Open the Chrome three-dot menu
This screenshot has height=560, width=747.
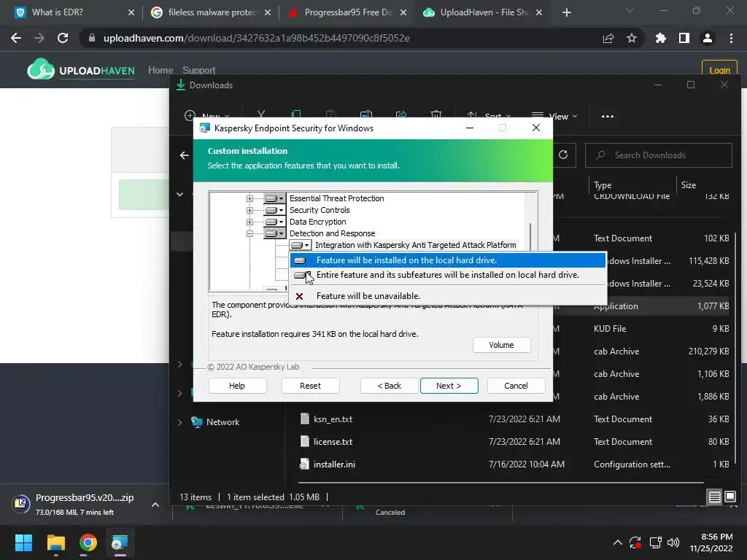[731, 38]
